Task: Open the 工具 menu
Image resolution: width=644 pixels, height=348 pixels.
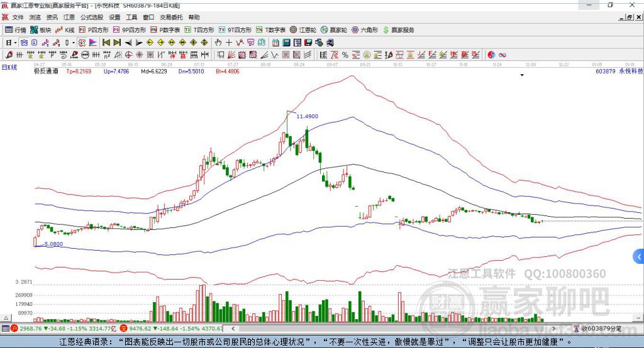Action: [x=131, y=17]
